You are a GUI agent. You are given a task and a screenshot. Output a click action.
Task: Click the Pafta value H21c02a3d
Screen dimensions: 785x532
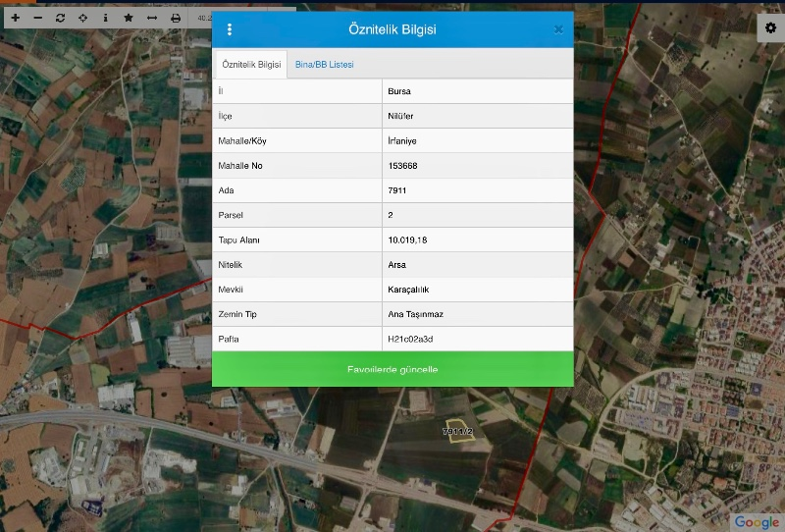point(411,340)
